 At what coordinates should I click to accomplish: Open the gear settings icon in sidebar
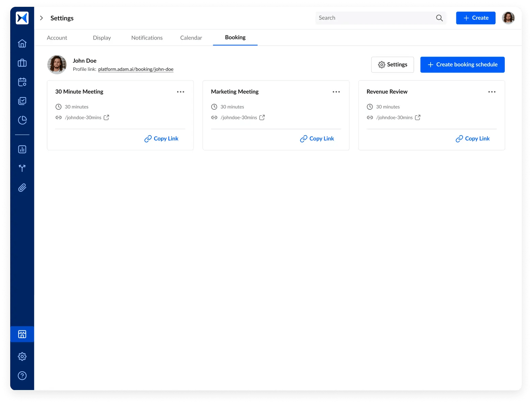coord(22,357)
